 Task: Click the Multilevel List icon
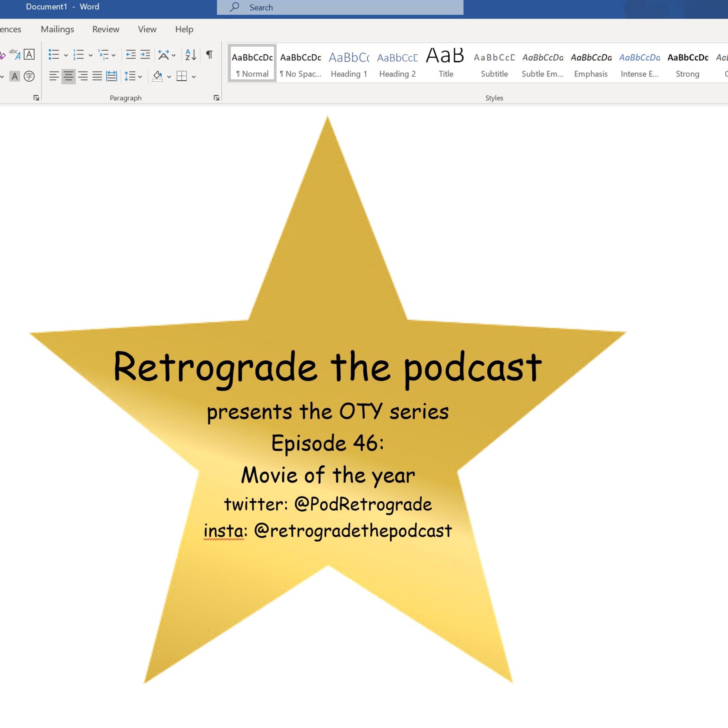(103, 55)
